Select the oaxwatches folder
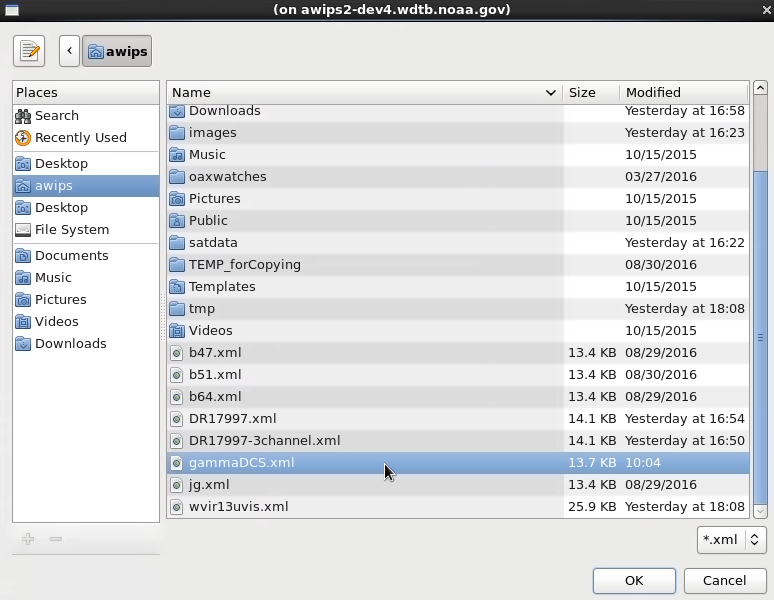The width and height of the screenshot is (774, 600). pos(458,177)
